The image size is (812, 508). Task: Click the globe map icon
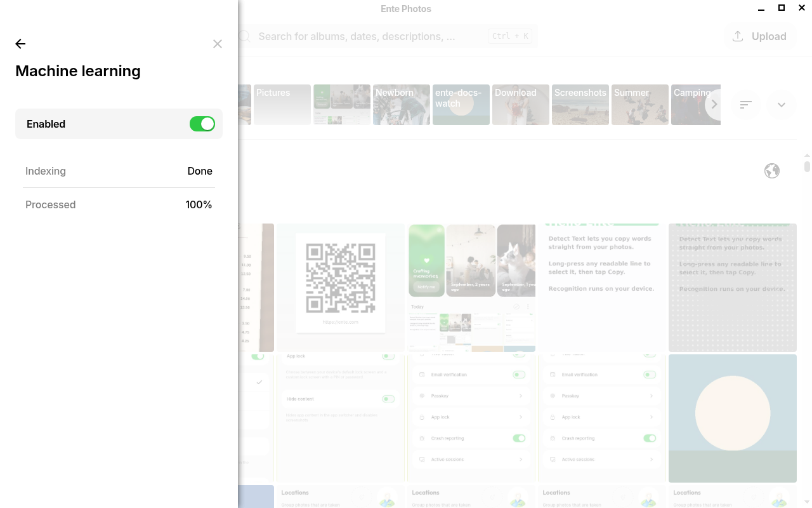(772, 171)
